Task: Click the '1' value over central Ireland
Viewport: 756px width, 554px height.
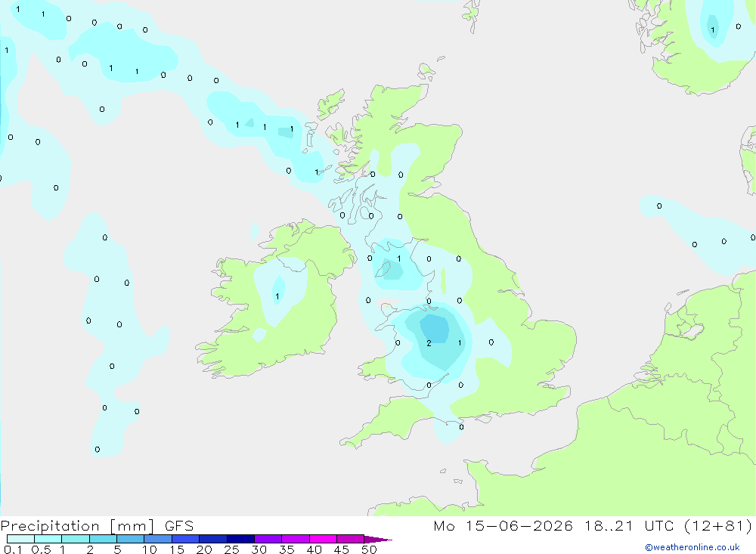Action: coord(277,296)
